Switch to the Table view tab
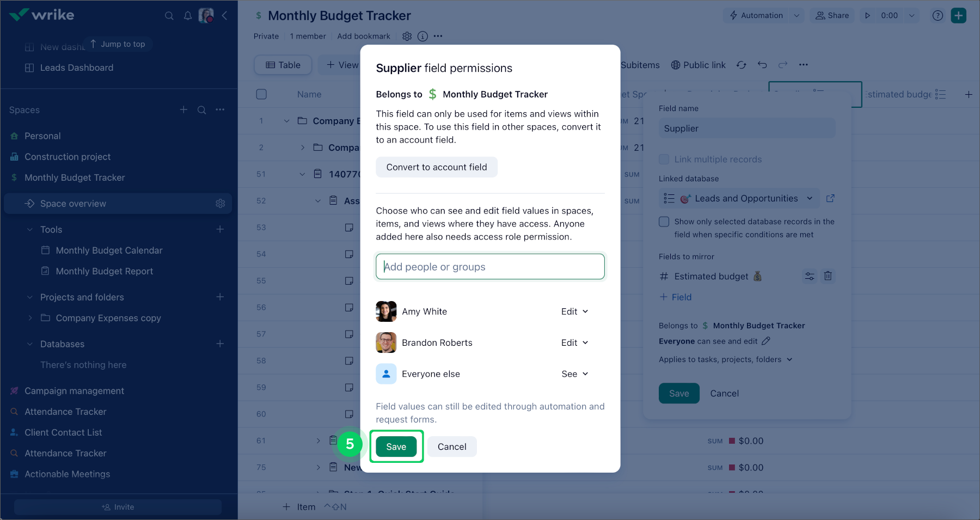The height and width of the screenshot is (520, 980). [283, 65]
